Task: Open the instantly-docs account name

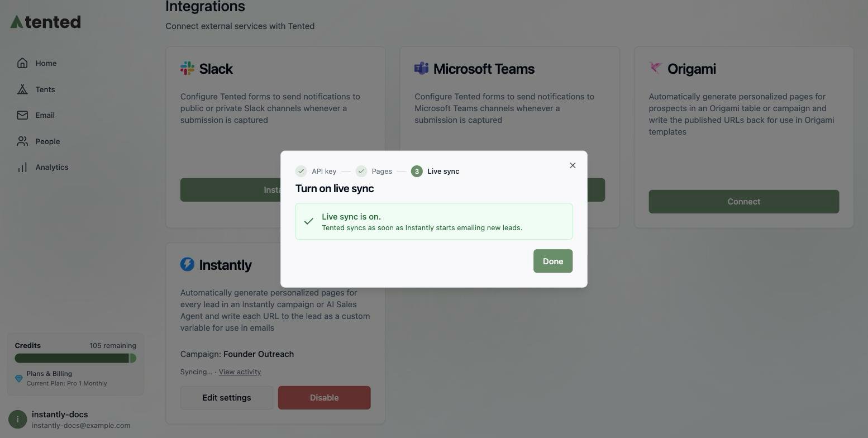Action: pos(60,415)
